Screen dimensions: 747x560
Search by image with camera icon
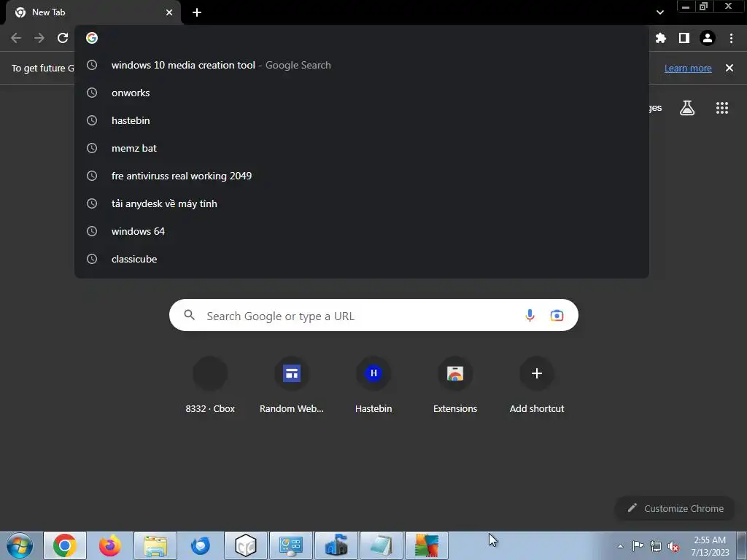[x=557, y=315]
